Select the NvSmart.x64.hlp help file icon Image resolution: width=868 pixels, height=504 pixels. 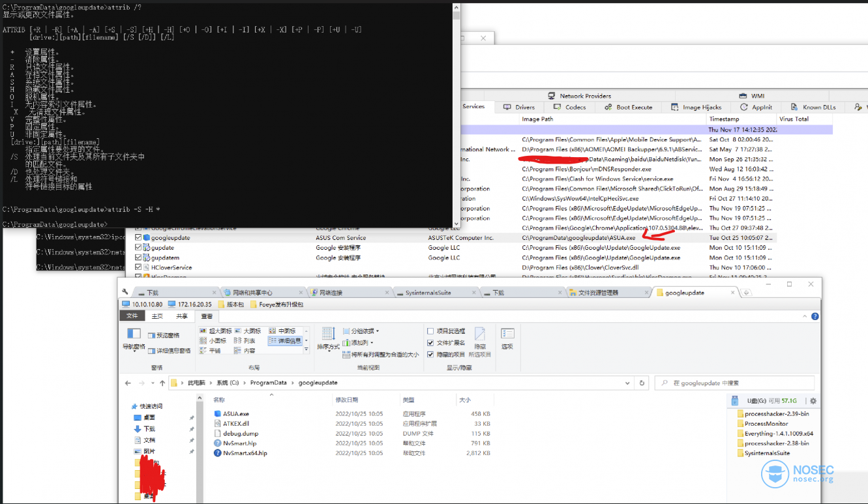(218, 452)
